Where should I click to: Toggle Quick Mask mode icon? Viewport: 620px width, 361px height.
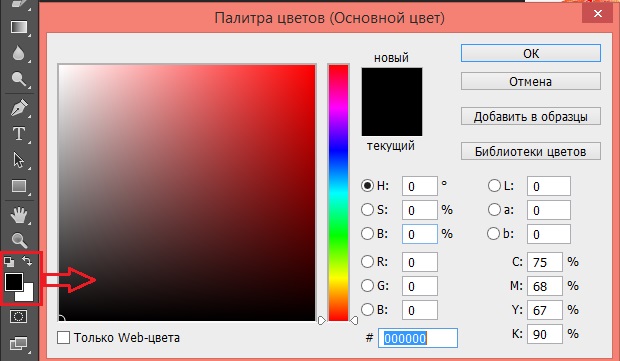(18, 317)
